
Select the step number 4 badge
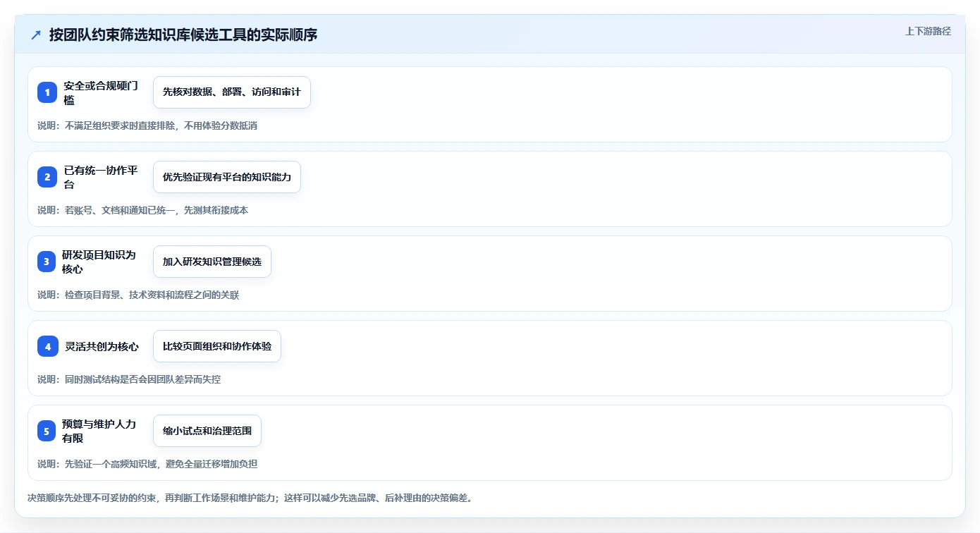(47, 346)
